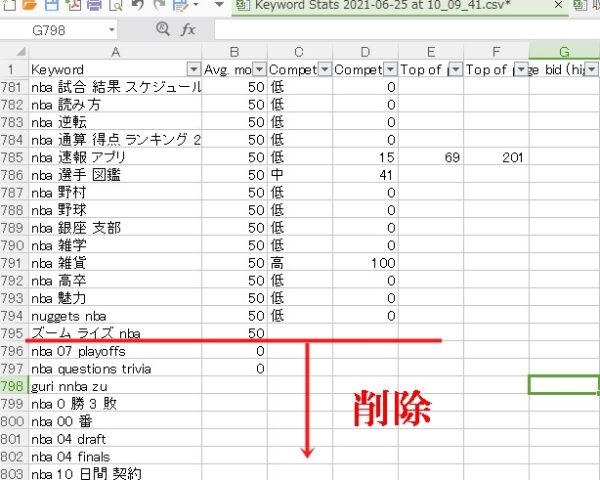Select column A header
600x480 pixels.
115,52
